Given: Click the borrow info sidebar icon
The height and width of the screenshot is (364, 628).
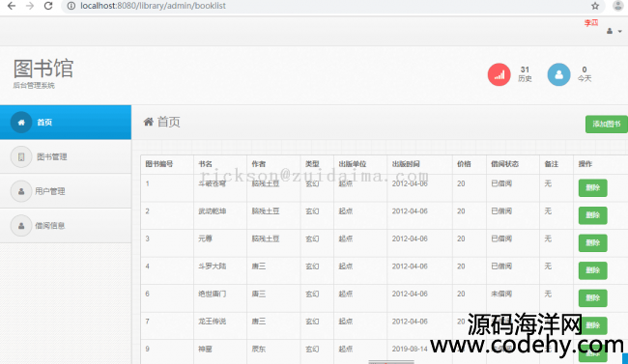Looking at the screenshot, I should pos(21,226).
